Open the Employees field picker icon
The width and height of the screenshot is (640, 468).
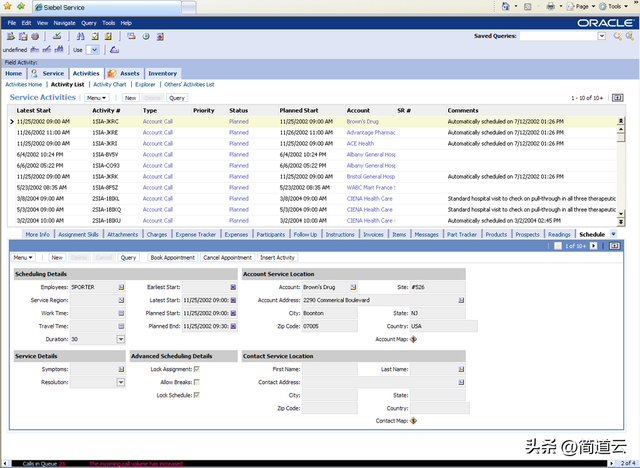tap(121, 287)
